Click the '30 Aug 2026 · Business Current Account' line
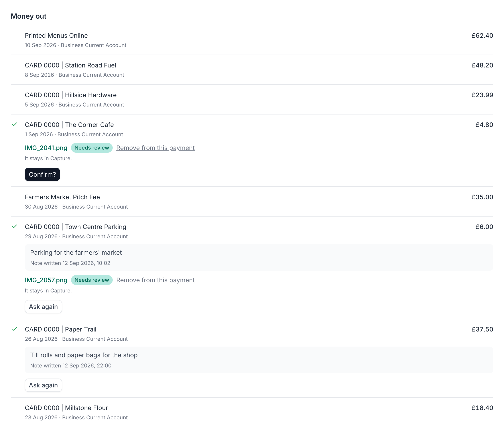The width and height of the screenshot is (504, 438). click(x=76, y=207)
